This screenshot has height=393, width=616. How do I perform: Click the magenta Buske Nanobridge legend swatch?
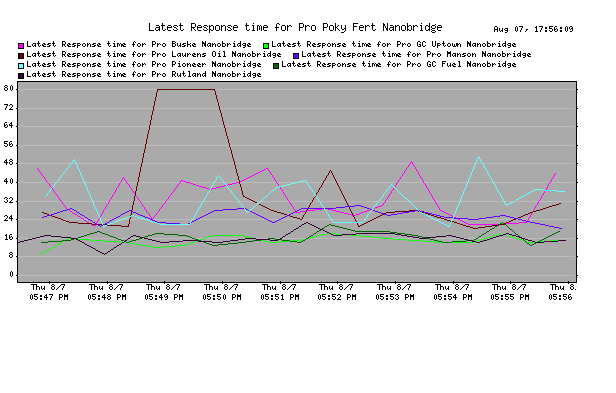[x=21, y=46]
